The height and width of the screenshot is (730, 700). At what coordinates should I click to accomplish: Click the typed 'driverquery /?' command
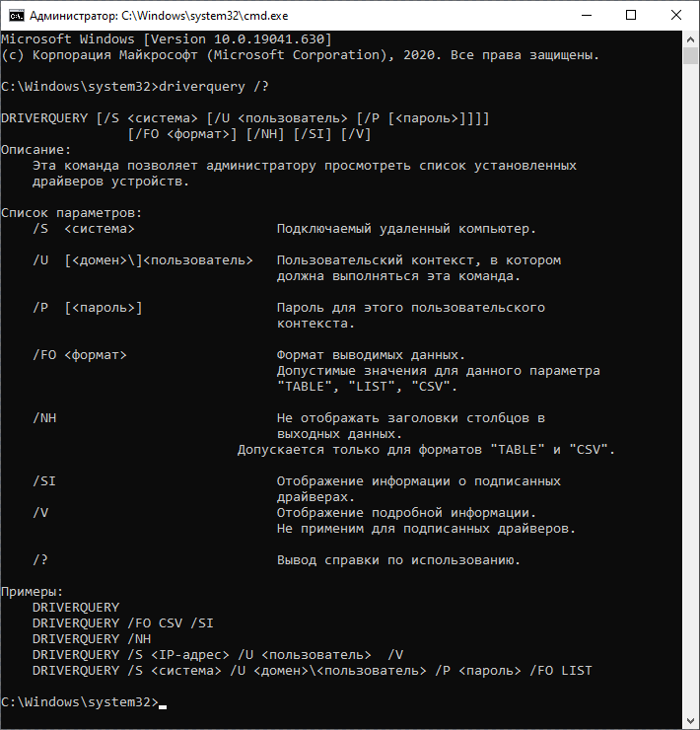pyautogui.click(x=206, y=86)
